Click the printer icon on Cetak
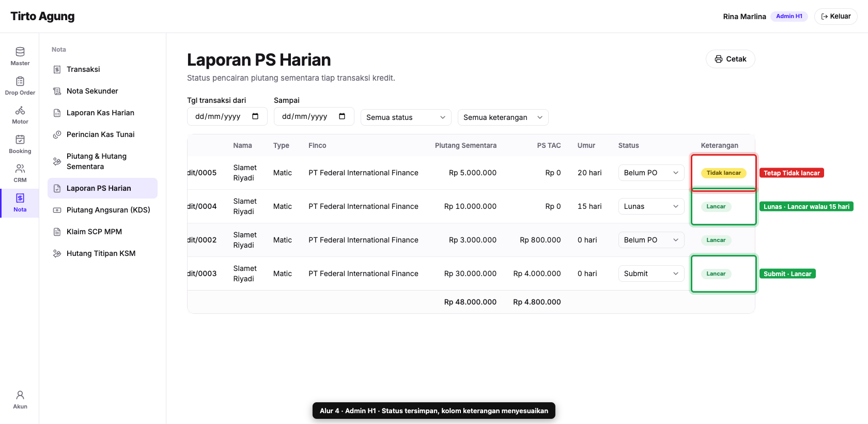The width and height of the screenshot is (868, 424). coord(719,59)
